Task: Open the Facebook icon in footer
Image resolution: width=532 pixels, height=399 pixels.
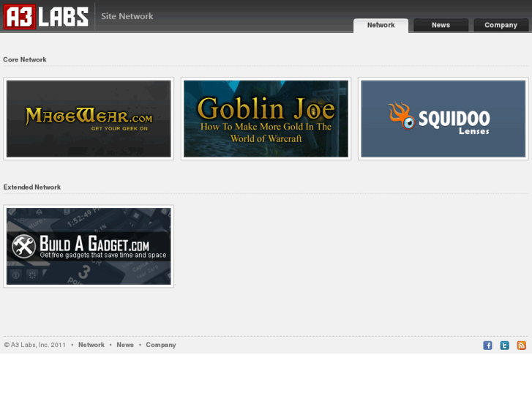Action: point(487,346)
